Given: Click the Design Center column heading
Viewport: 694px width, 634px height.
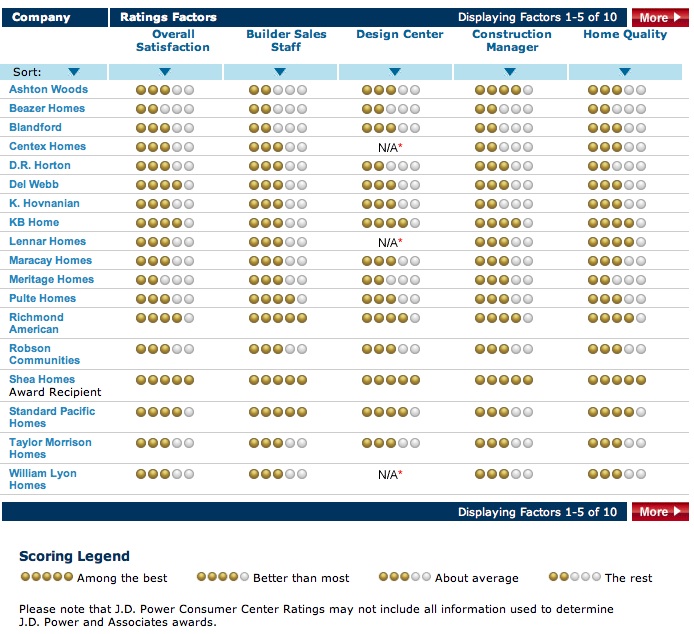Looking at the screenshot, I should point(400,34).
